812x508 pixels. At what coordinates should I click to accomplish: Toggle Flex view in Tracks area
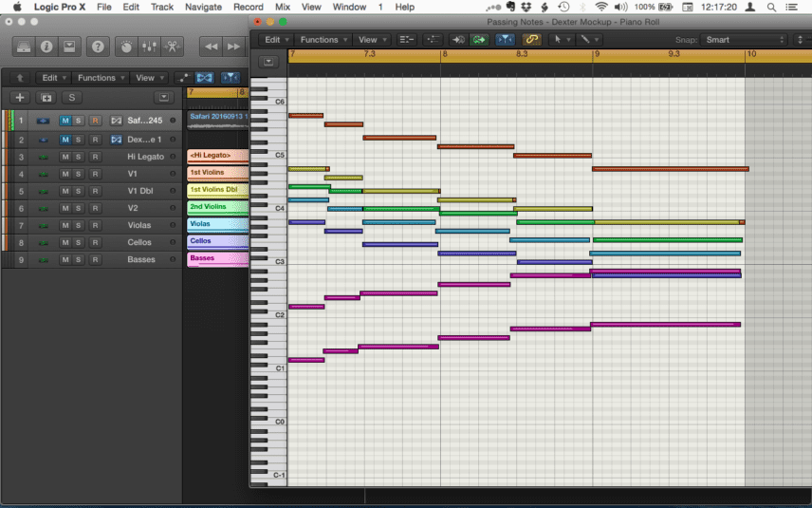tap(204, 78)
